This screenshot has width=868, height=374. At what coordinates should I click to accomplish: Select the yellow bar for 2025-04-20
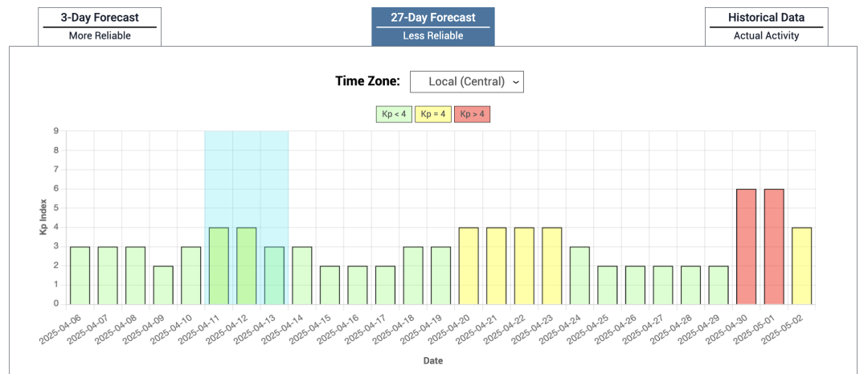point(469,265)
